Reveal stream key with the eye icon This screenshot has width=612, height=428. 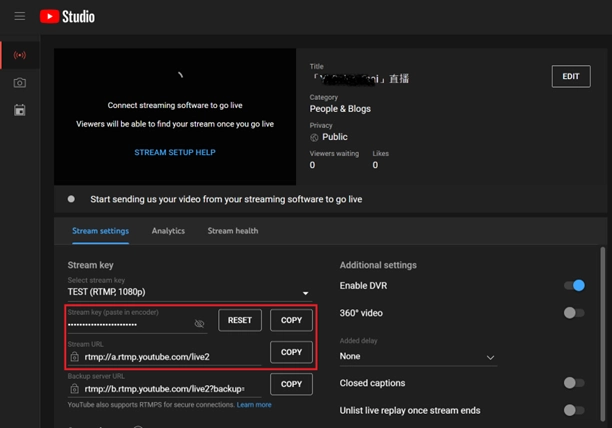coord(199,323)
